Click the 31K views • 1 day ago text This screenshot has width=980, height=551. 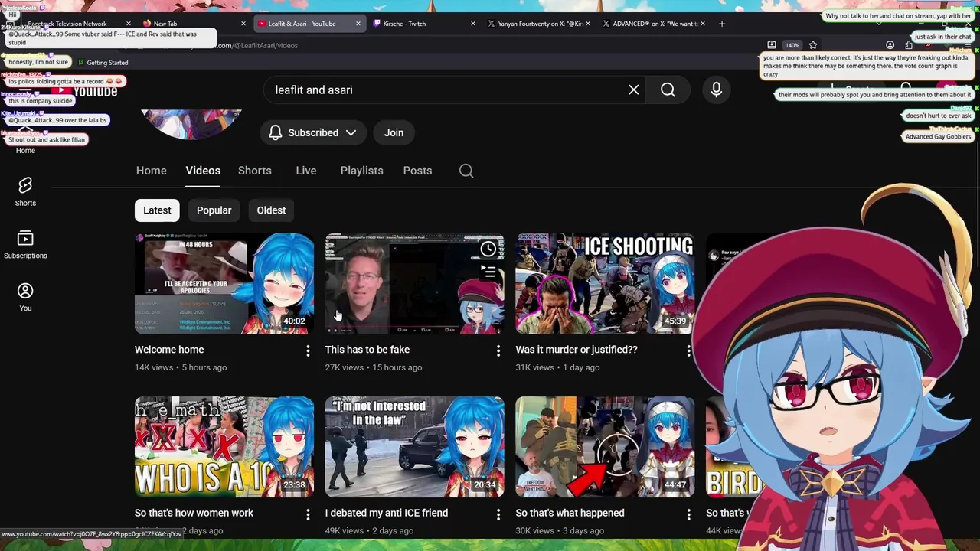(x=557, y=367)
